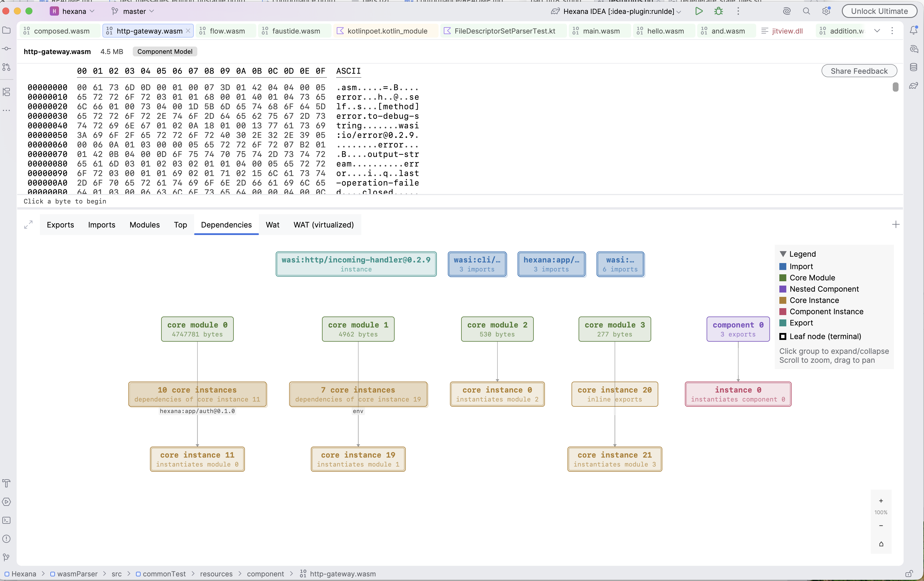The image size is (924, 581).
Task: Expand the wasi:cli imports group
Action: [477, 264]
